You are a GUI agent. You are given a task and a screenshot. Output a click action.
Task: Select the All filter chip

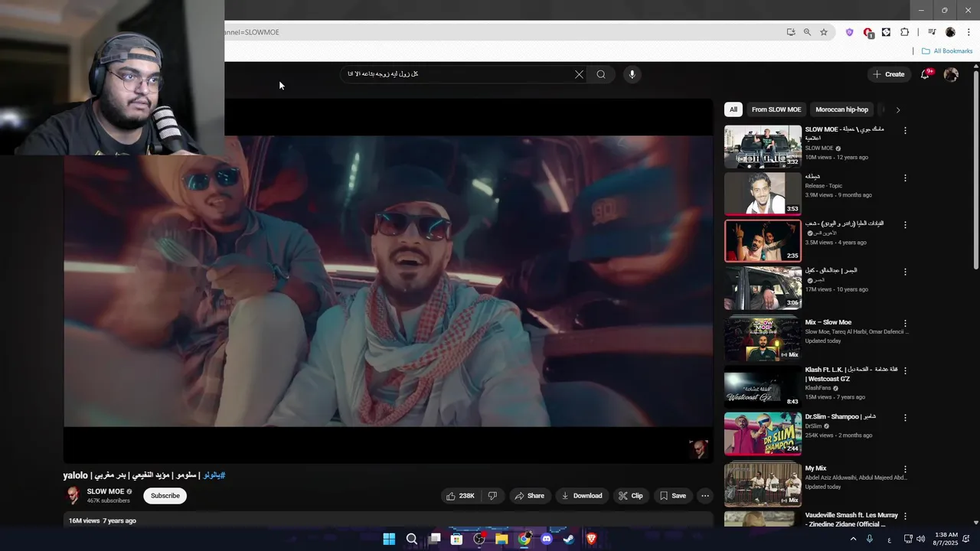[x=733, y=109]
